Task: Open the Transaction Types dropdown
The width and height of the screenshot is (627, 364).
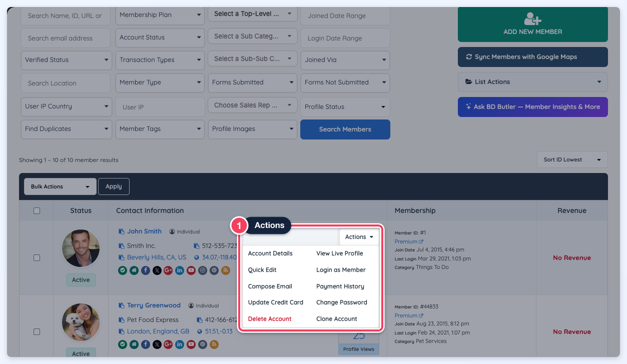Action: (x=160, y=60)
